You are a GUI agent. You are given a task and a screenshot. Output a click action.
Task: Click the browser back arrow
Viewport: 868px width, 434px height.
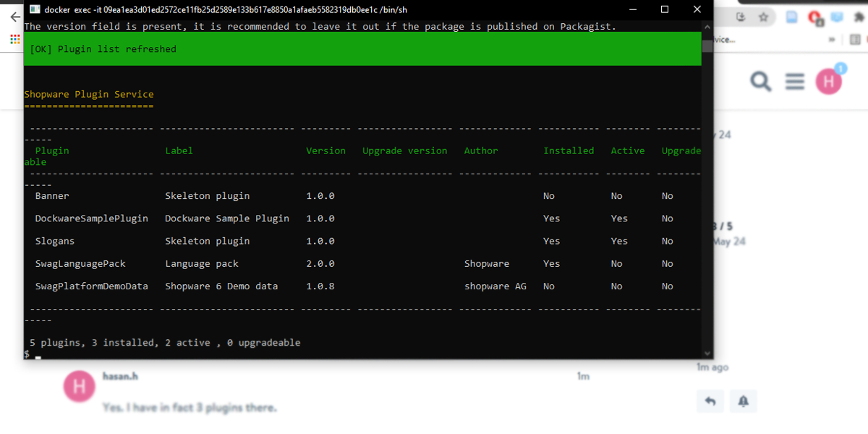pyautogui.click(x=14, y=17)
